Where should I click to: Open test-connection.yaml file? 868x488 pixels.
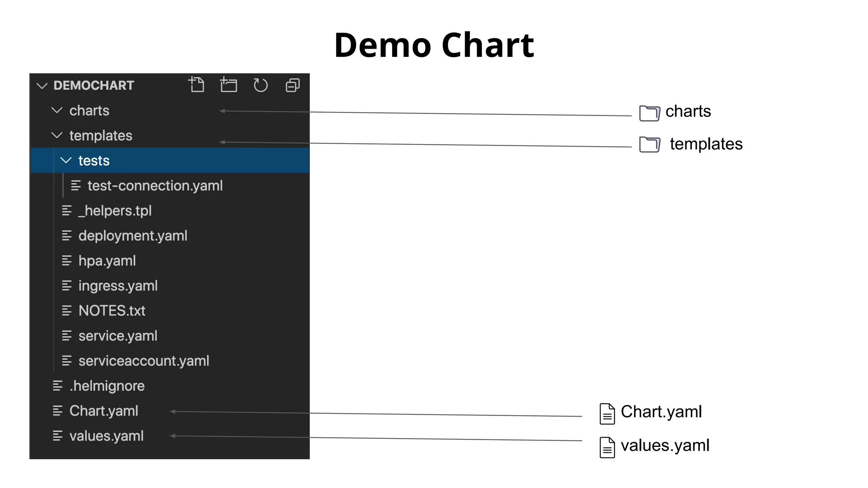(x=155, y=186)
